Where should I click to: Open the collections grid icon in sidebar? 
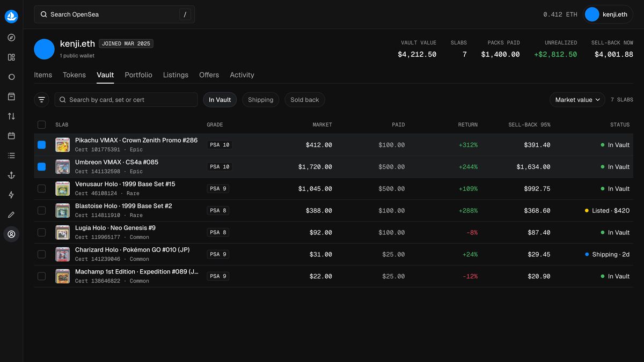pyautogui.click(x=11, y=57)
